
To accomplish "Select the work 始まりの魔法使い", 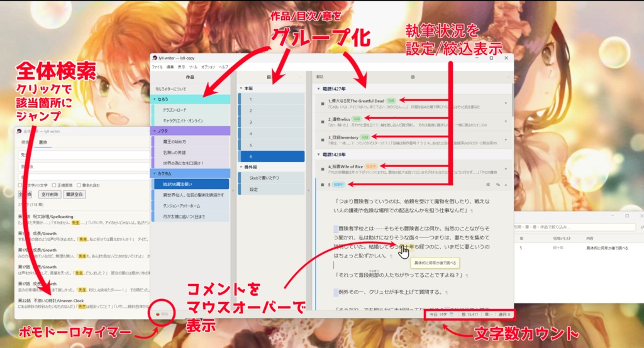I will pyautogui.click(x=191, y=184).
